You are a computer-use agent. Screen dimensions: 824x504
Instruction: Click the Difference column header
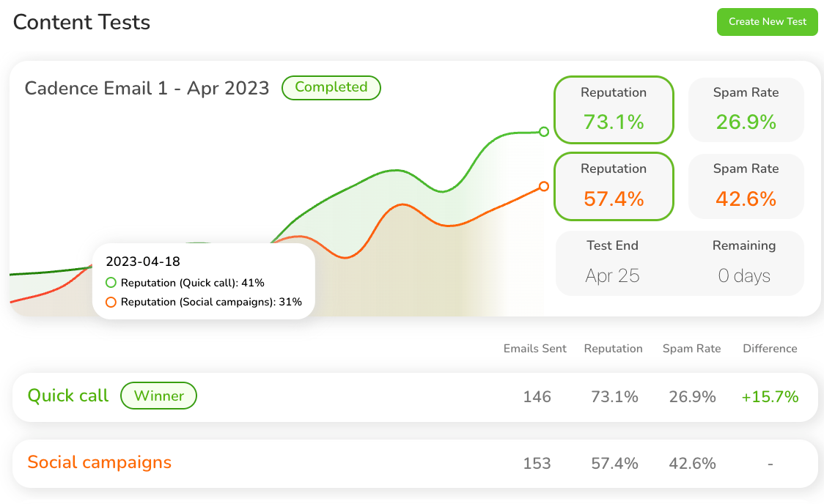[x=770, y=349]
